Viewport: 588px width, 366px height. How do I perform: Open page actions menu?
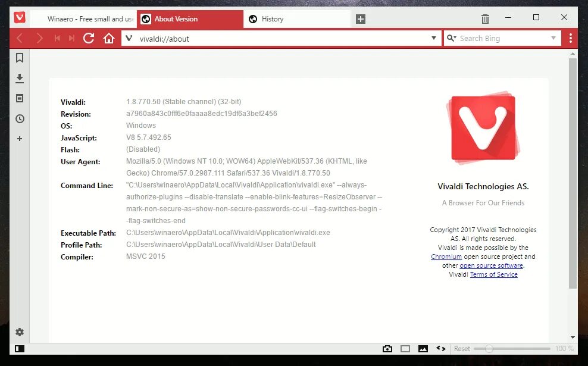pos(441,349)
